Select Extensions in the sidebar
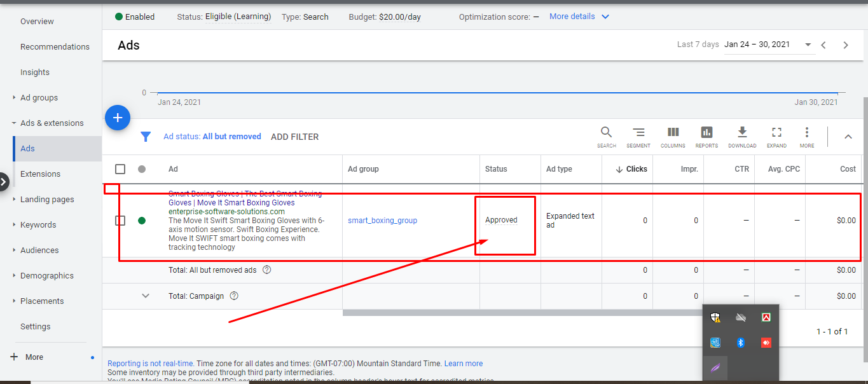This screenshot has width=868, height=384. [x=40, y=174]
